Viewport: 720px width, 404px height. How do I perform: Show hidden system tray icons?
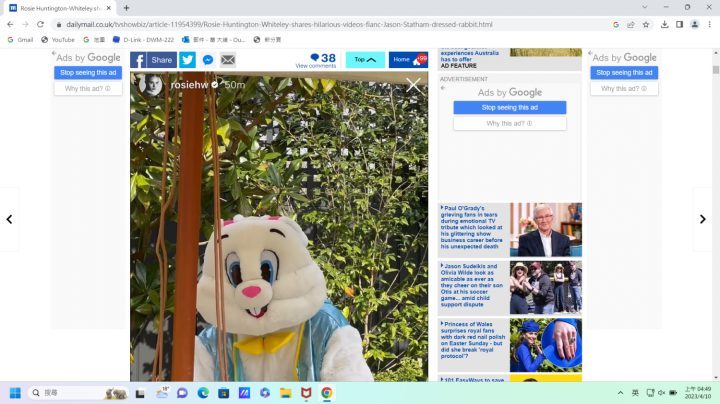(x=620, y=393)
